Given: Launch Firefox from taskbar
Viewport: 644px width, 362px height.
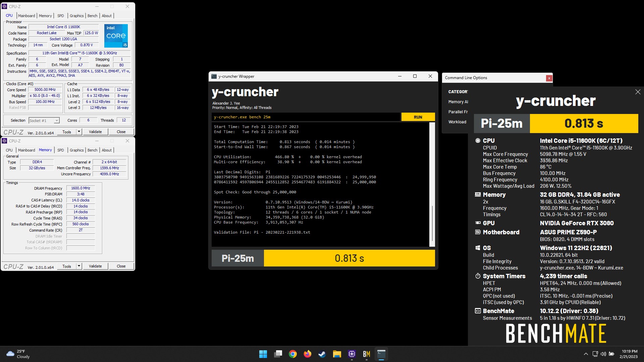Looking at the screenshot, I should 307,354.
